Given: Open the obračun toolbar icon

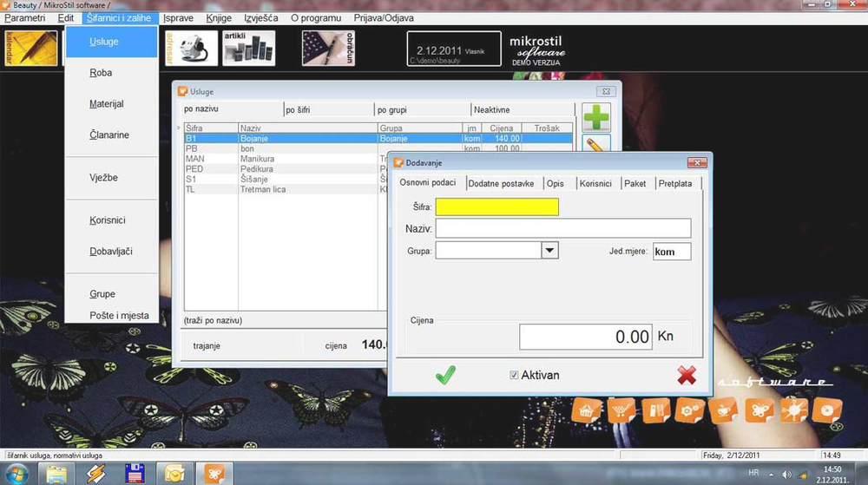Looking at the screenshot, I should coord(328,48).
